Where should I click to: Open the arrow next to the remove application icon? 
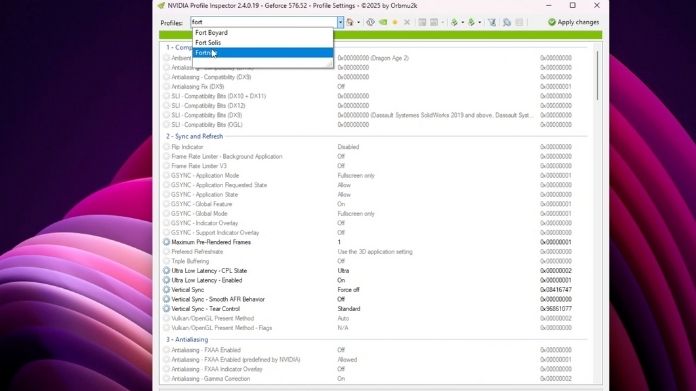pyautogui.click(x=443, y=22)
